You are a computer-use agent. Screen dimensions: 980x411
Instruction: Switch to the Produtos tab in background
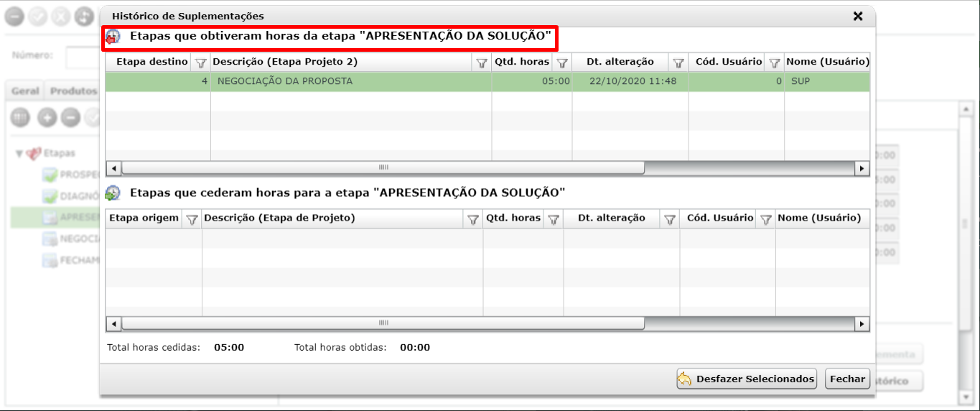point(73,91)
